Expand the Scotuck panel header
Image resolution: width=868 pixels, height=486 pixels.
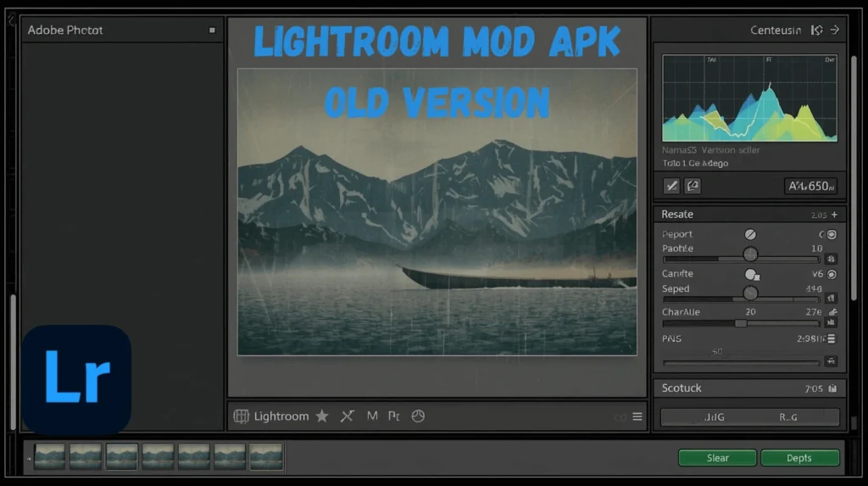tap(749, 388)
